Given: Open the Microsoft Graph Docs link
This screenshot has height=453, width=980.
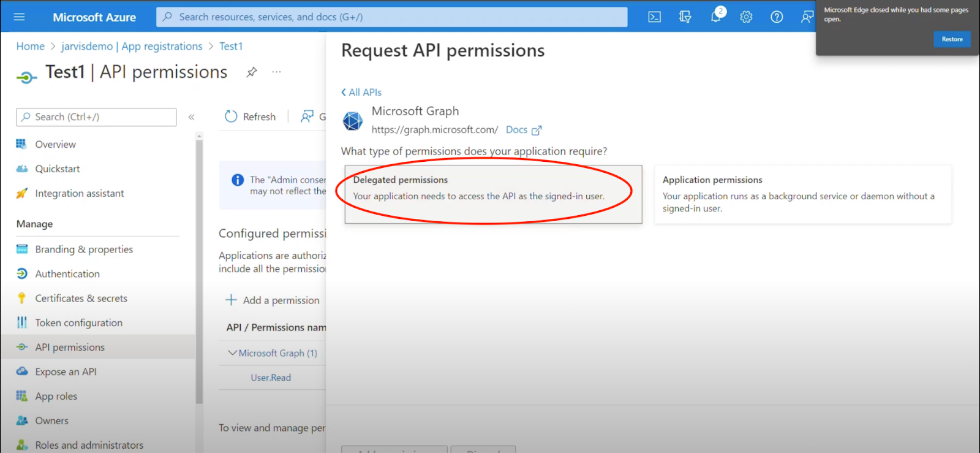Looking at the screenshot, I should (524, 130).
